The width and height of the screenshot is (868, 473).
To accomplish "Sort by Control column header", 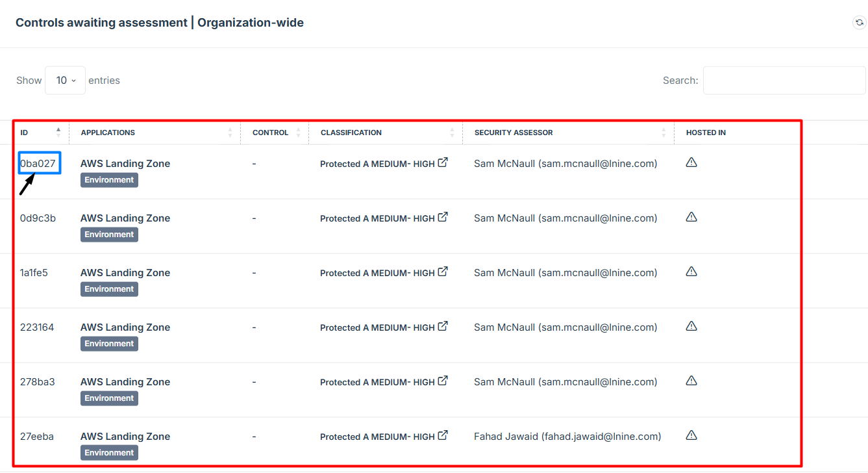I will click(270, 133).
